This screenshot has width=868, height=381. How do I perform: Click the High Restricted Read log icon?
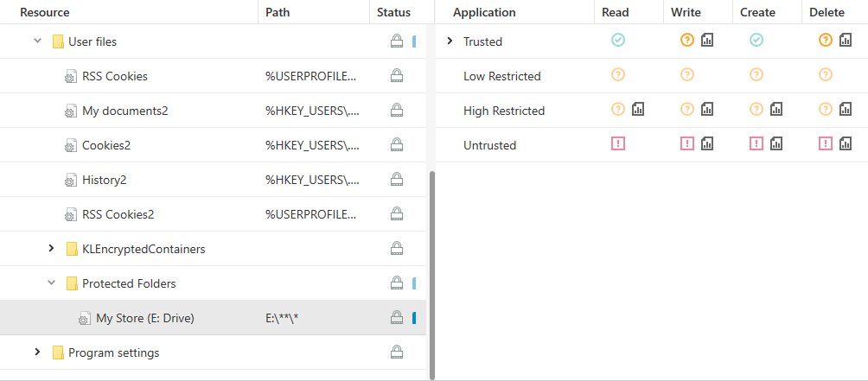point(639,110)
